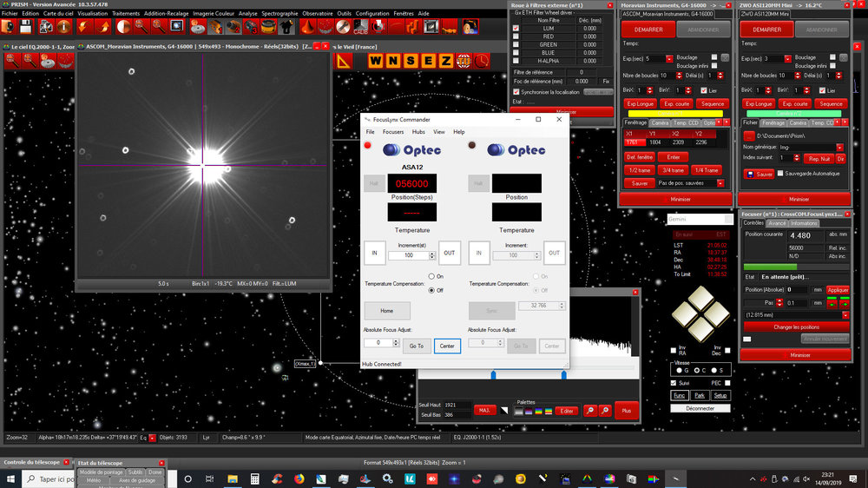
Task: Click the right green arrow focuser move icon
Action: [x=845, y=304]
